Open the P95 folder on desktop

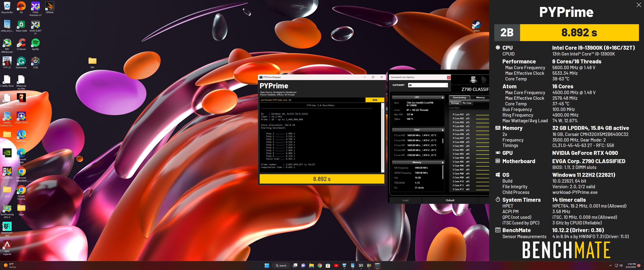pyautogui.click(x=92, y=62)
